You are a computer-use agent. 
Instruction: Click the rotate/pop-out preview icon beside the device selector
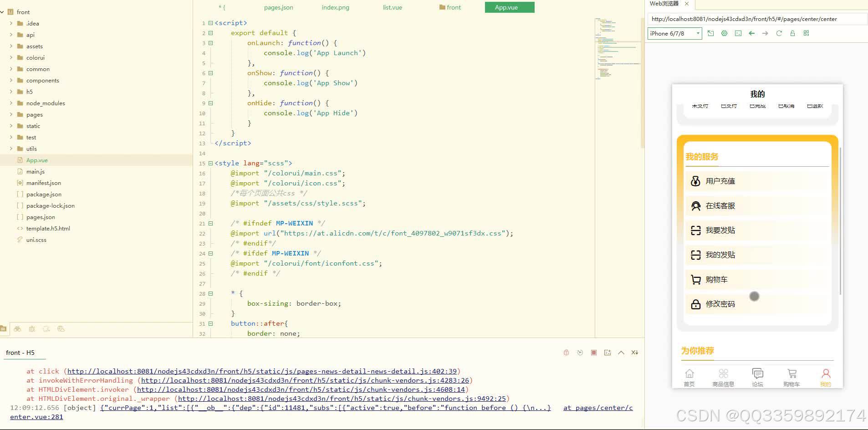point(710,33)
